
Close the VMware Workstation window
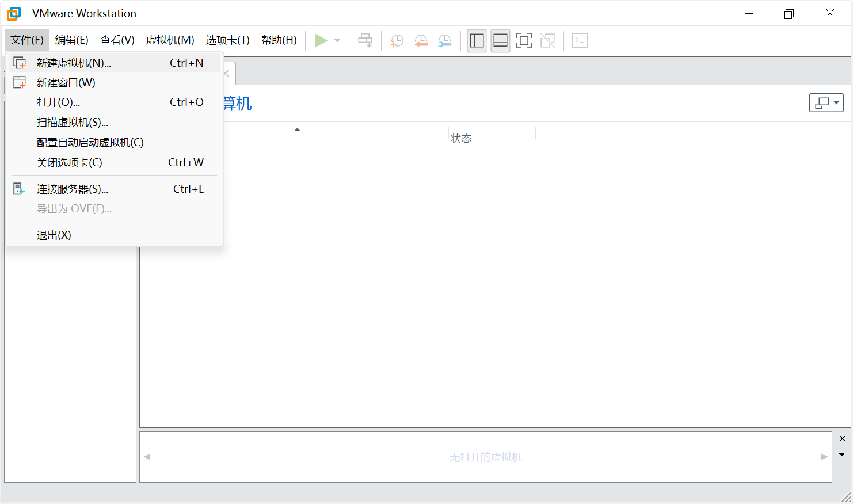click(830, 13)
